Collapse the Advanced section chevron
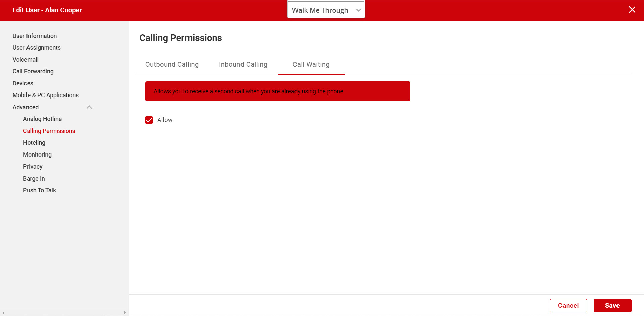The image size is (644, 316). tap(89, 107)
